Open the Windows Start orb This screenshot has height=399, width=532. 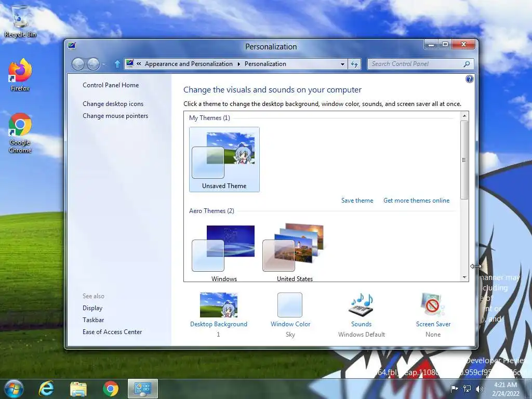[14, 389]
